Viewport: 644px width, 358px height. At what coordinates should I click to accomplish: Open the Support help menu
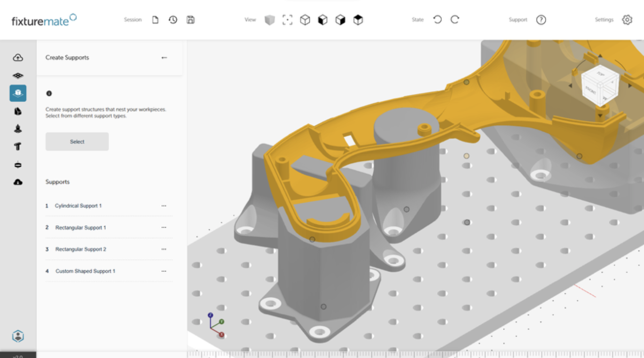(540, 20)
